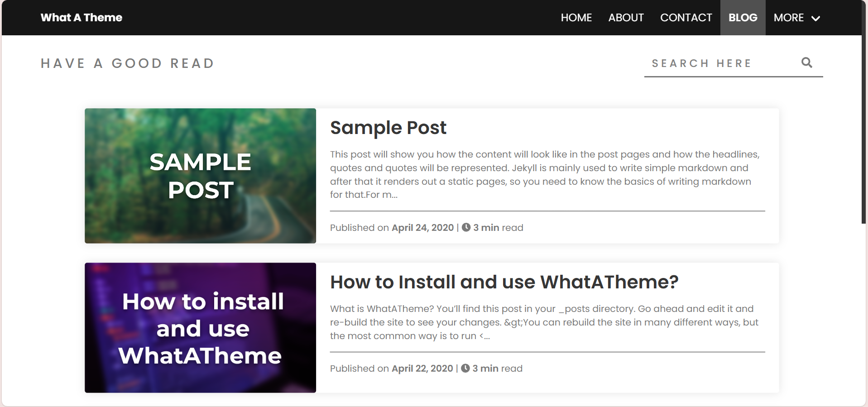
Task: Open the ABOUT page
Action: point(626,18)
